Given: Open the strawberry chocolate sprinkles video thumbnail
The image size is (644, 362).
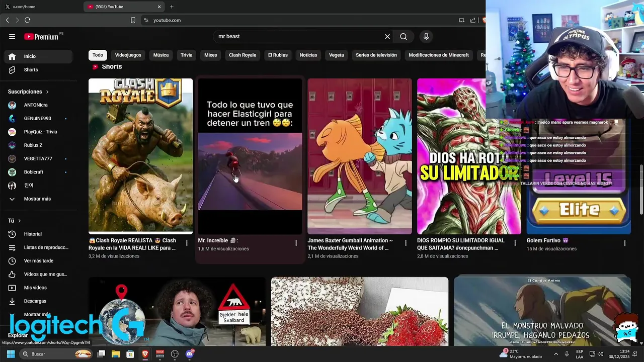Looking at the screenshot, I should (x=359, y=311).
